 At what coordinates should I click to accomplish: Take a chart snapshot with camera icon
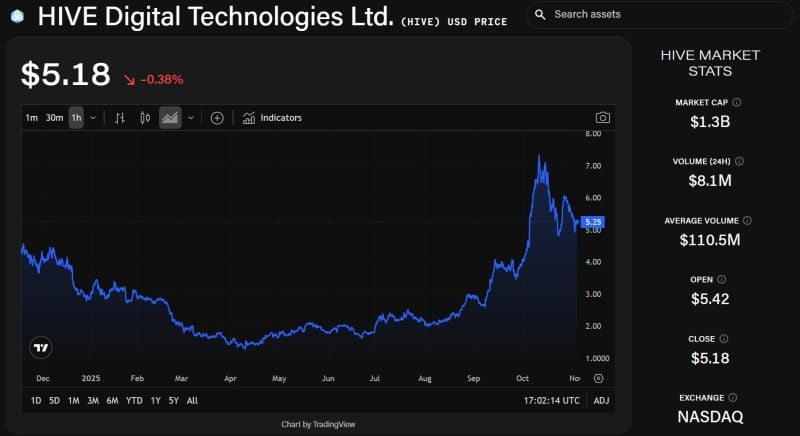coord(602,118)
